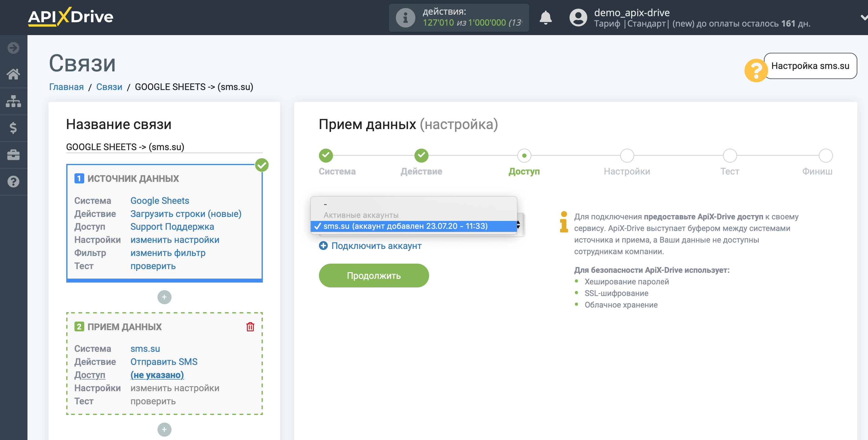
Task: Add step with plus below data source
Action: click(165, 297)
